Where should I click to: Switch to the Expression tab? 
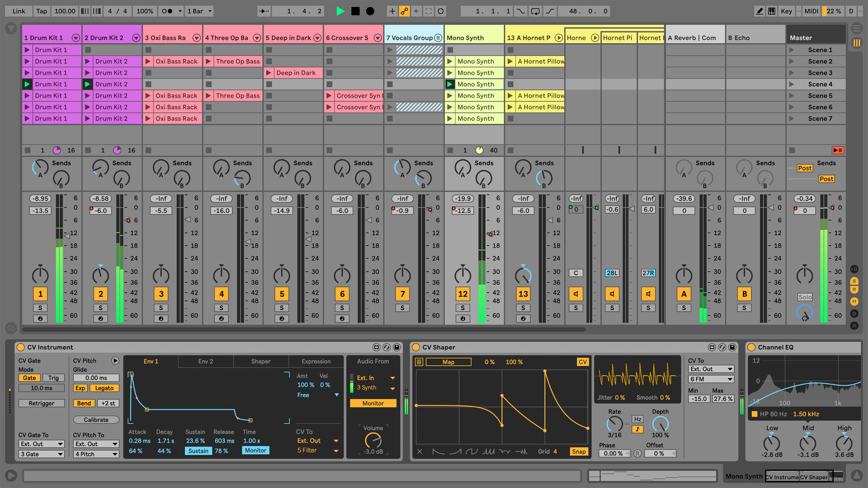tap(316, 361)
